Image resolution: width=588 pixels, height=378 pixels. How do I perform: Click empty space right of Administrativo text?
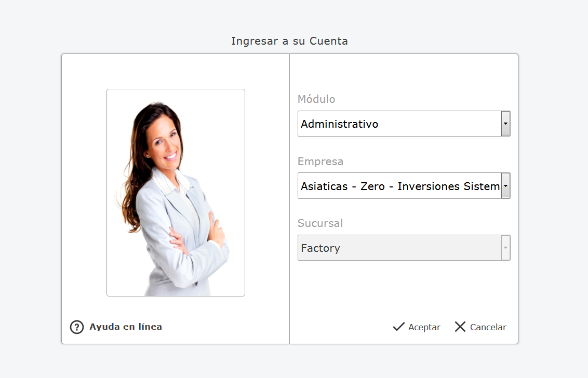click(442, 124)
